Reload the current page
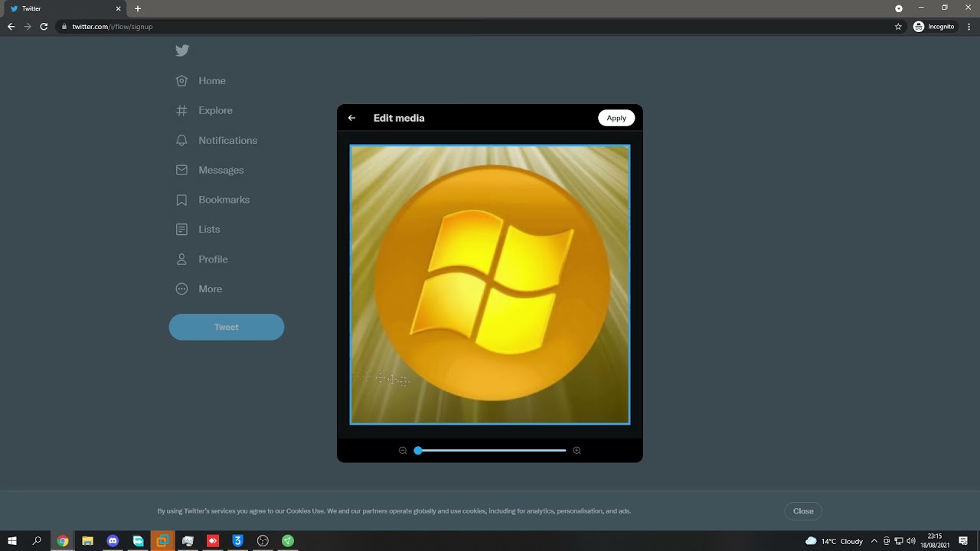 pos(44,27)
